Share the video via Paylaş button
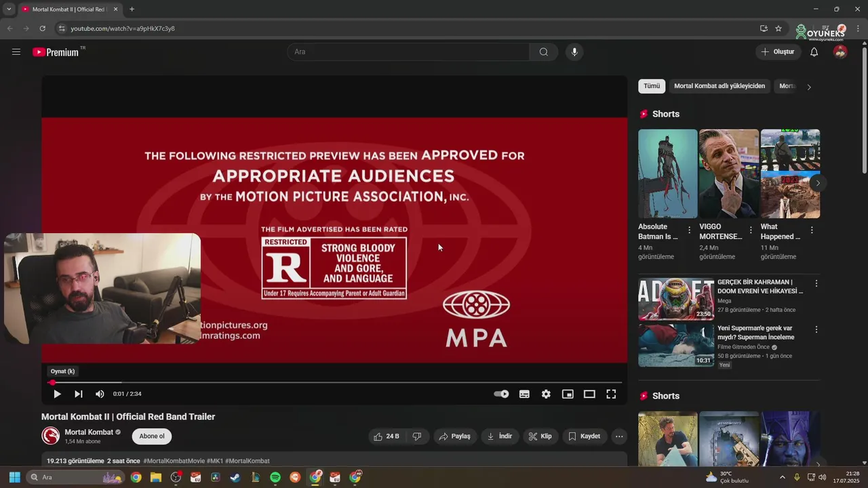868x488 pixels. 454,436
